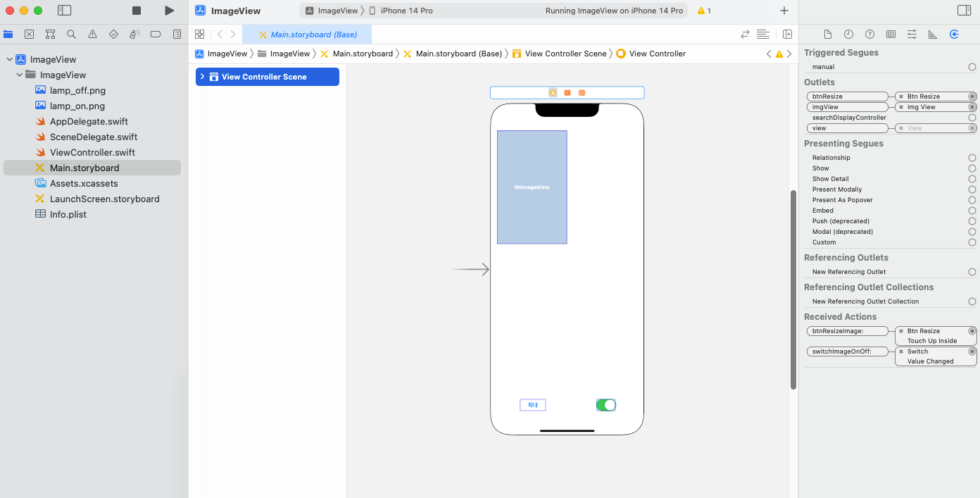
Task: Click the Run play button
Action: pos(169,11)
